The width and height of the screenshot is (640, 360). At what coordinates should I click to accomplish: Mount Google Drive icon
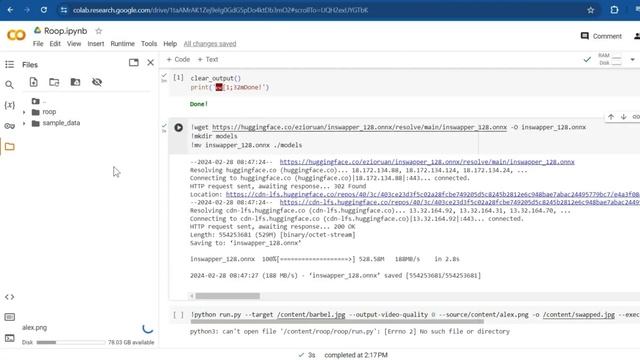pyautogui.click(x=76, y=82)
